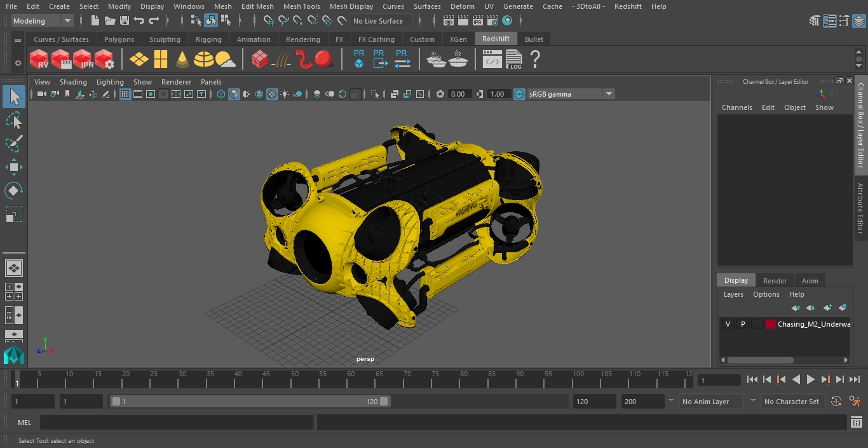This screenshot has width=868, height=448.
Task: Redo the last action arrow
Action: [x=154, y=21]
